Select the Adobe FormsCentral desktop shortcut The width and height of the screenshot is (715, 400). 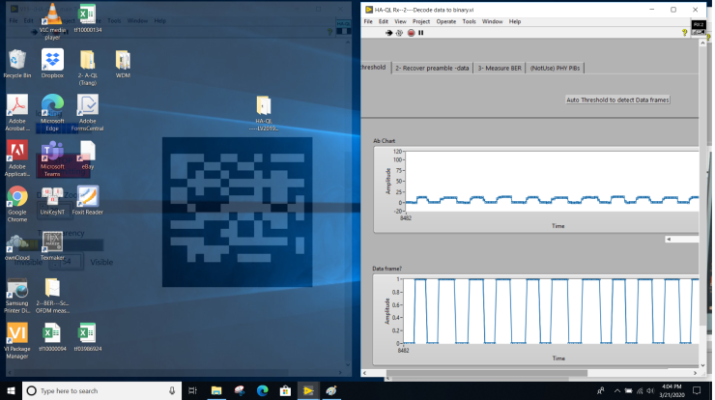point(87,113)
